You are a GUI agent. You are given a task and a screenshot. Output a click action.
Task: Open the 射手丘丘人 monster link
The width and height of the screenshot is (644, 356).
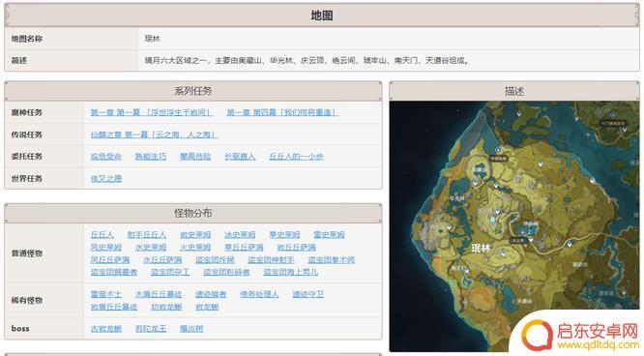click(147, 235)
